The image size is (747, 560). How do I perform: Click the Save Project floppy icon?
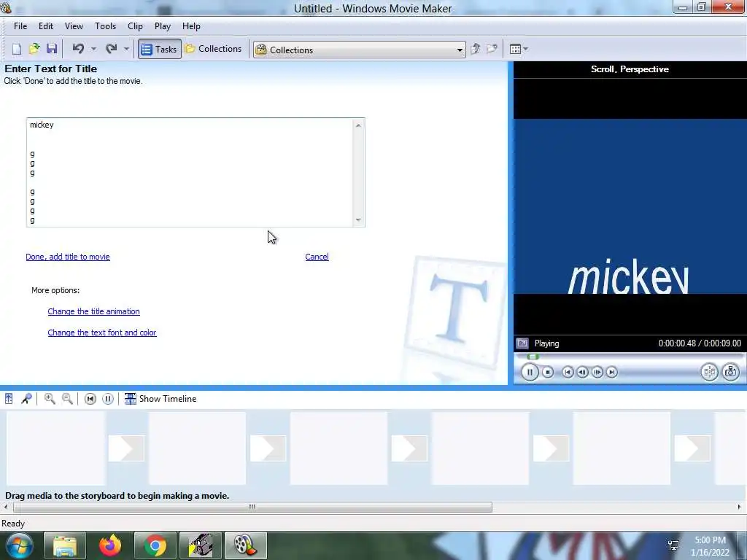pos(52,49)
